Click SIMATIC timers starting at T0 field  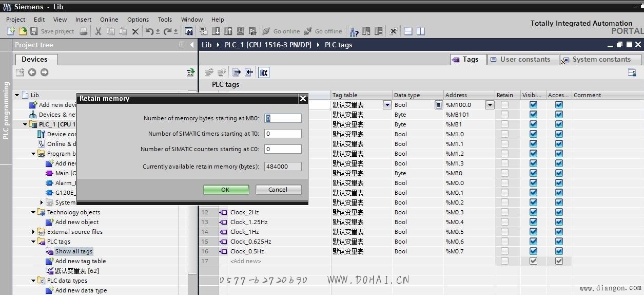pos(283,134)
